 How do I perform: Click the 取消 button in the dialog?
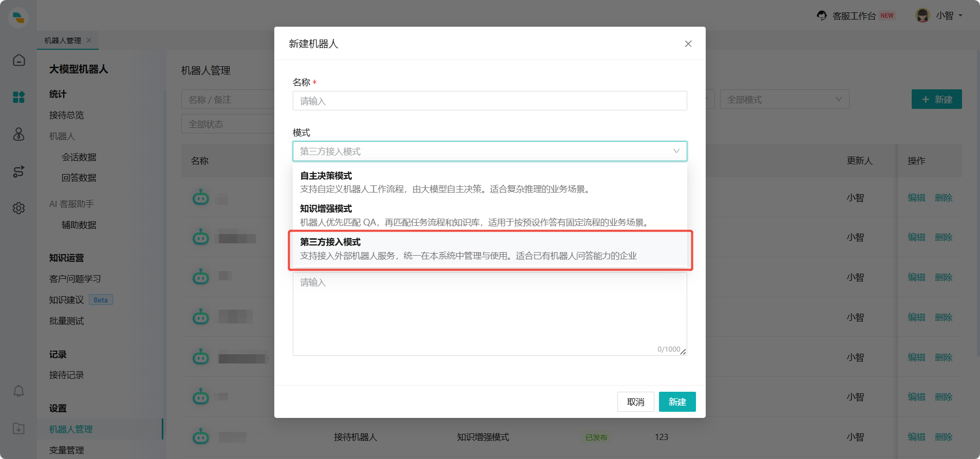[636, 402]
